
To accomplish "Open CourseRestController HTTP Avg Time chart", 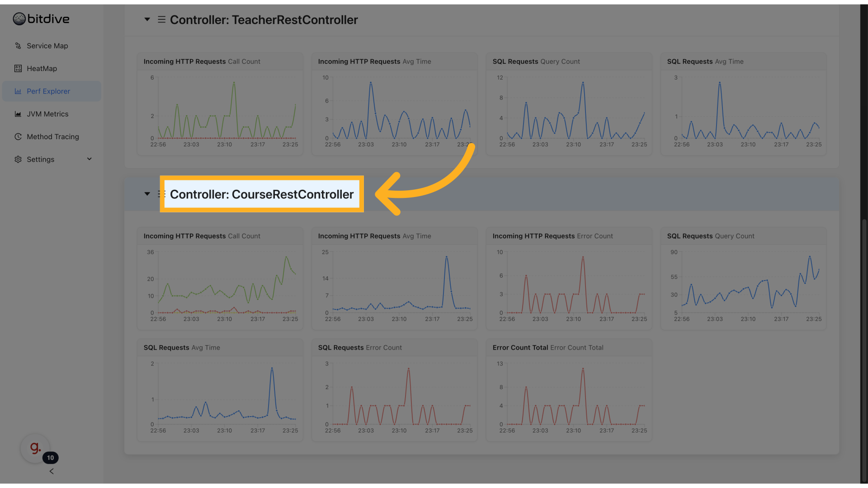I will coord(395,278).
